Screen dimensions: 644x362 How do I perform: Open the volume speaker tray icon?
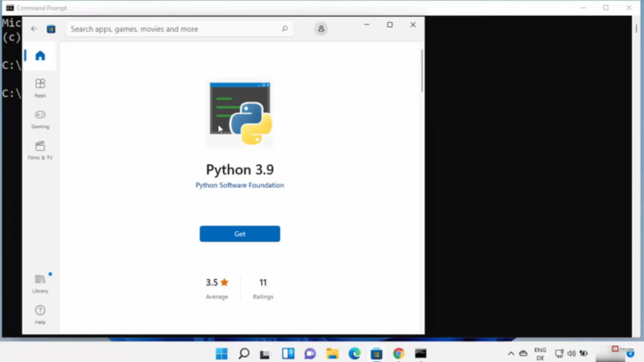pos(571,354)
